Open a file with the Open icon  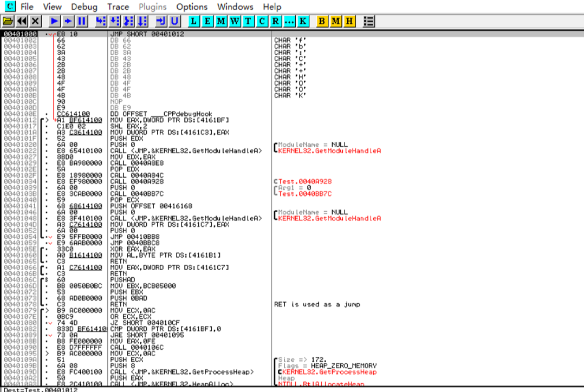point(9,21)
